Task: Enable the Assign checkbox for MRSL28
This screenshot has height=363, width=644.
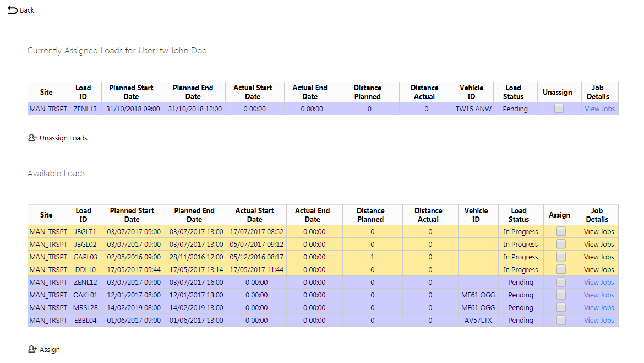Action: [x=561, y=307]
